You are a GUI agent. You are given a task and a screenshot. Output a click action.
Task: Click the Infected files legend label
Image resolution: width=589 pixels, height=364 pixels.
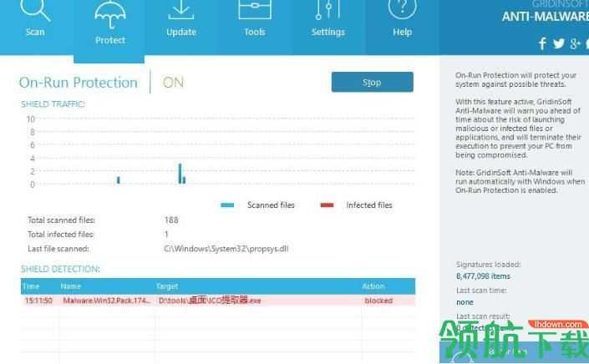(369, 205)
